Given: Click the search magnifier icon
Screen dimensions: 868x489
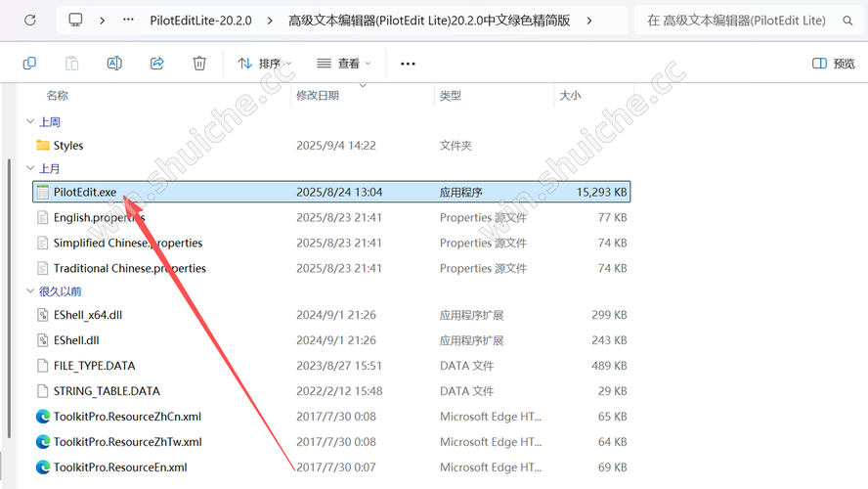Looking at the screenshot, I should [847, 21].
